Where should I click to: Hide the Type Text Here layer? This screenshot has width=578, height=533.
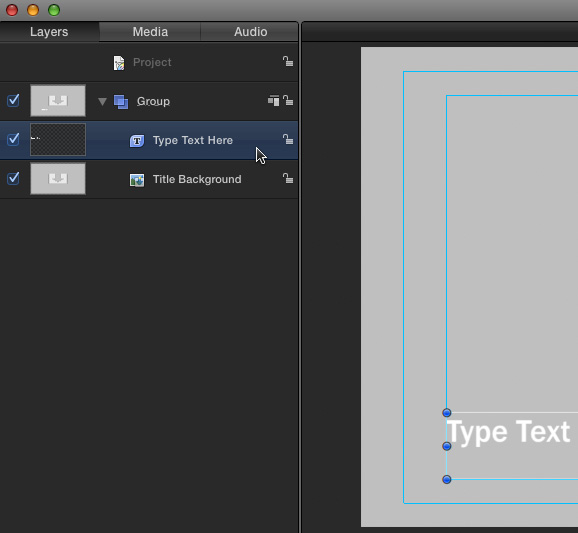tap(13, 139)
